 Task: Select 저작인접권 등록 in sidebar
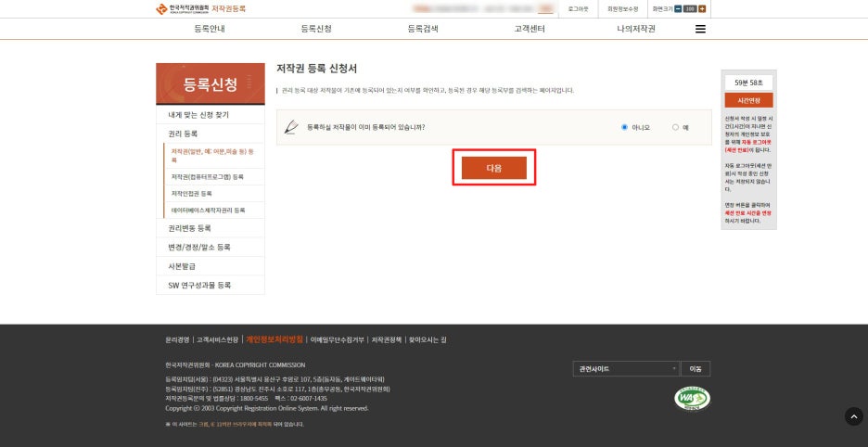point(192,193)
